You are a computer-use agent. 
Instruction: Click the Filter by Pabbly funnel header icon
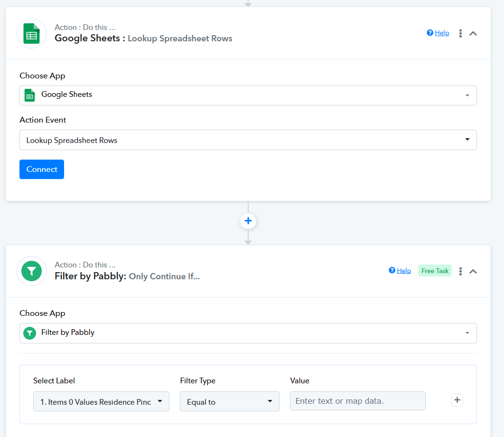tap(31, 271)
